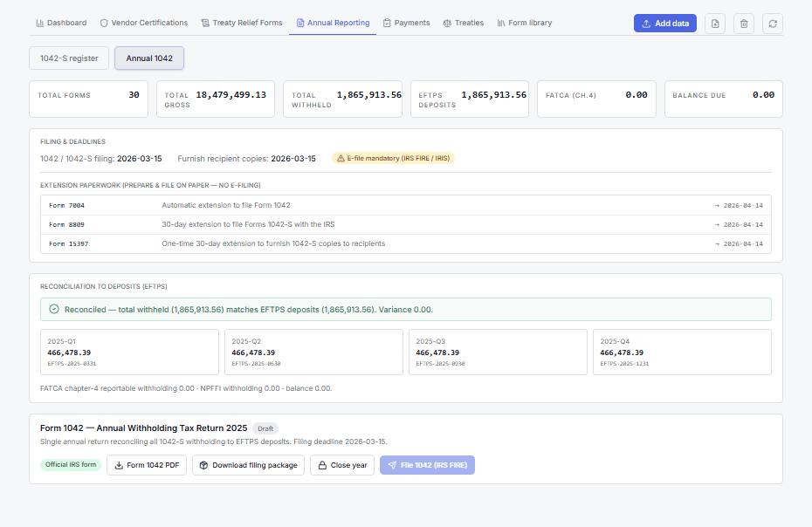Switch to Vendor Certifications tab
The width and height of the screenshot is (812, 527).
[143, 23]
